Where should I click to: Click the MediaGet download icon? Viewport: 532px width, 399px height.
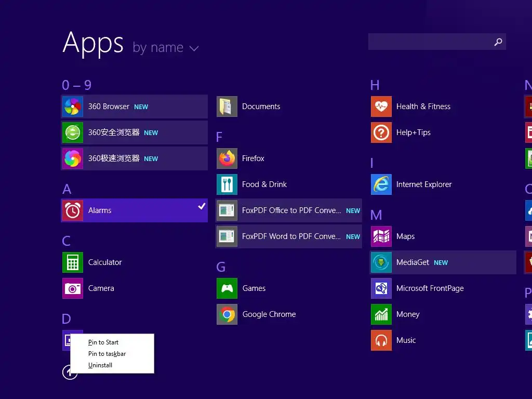coord(381,262)
